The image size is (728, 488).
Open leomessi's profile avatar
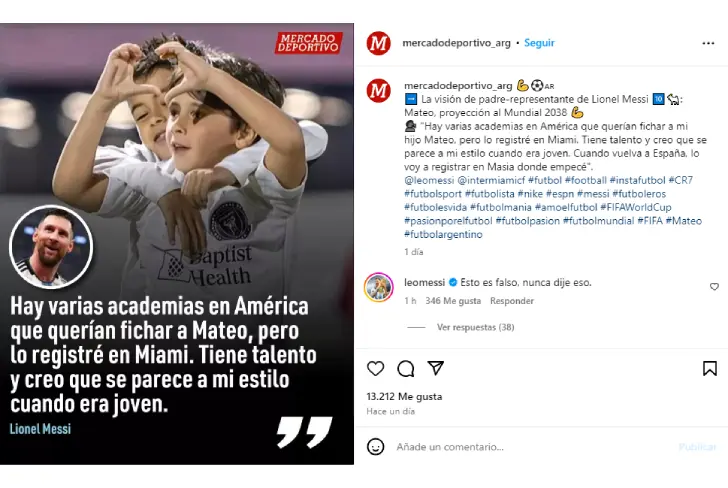379,287
